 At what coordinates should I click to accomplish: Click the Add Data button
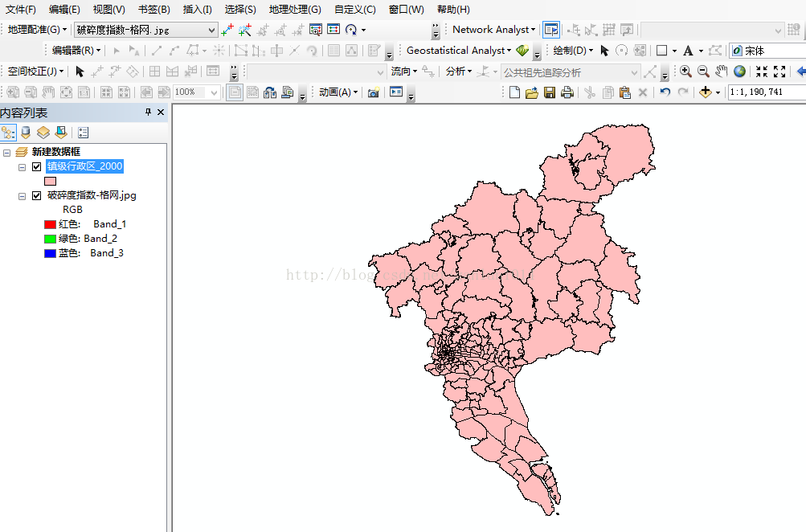coord(706,92)
